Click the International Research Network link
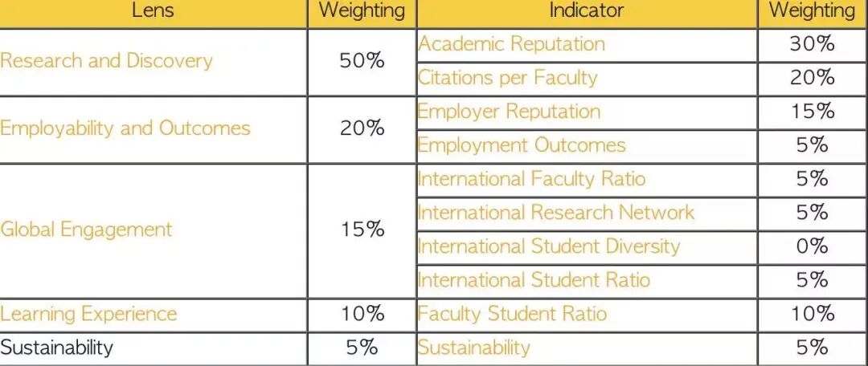 click(555, 213)
